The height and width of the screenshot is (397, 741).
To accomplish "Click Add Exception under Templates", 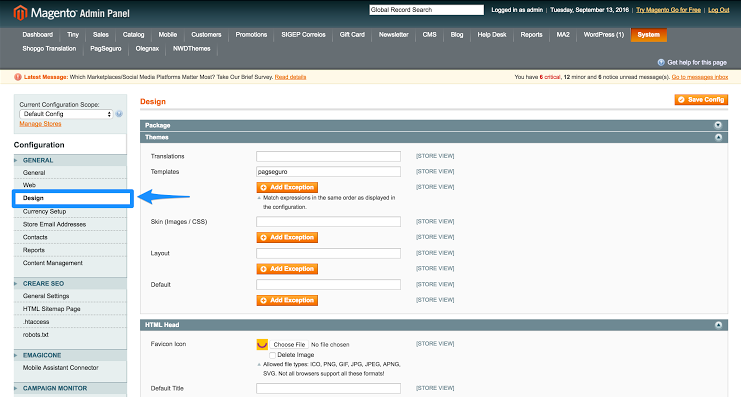I will tap(287, 187).
